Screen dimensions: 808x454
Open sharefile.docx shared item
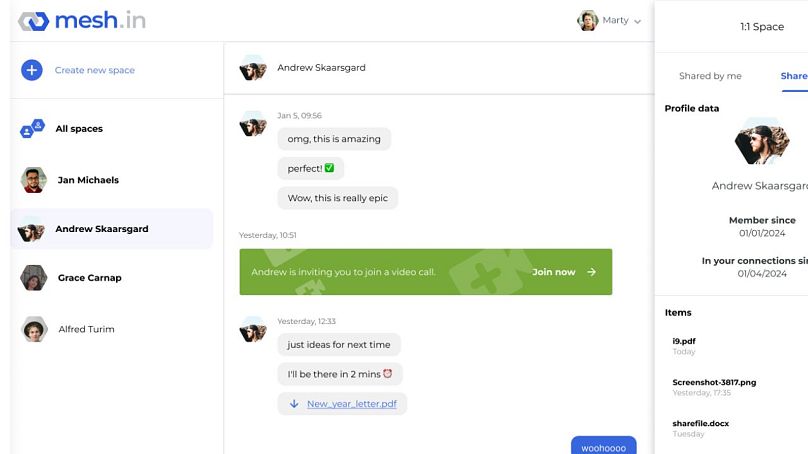(x=700, y=424)
